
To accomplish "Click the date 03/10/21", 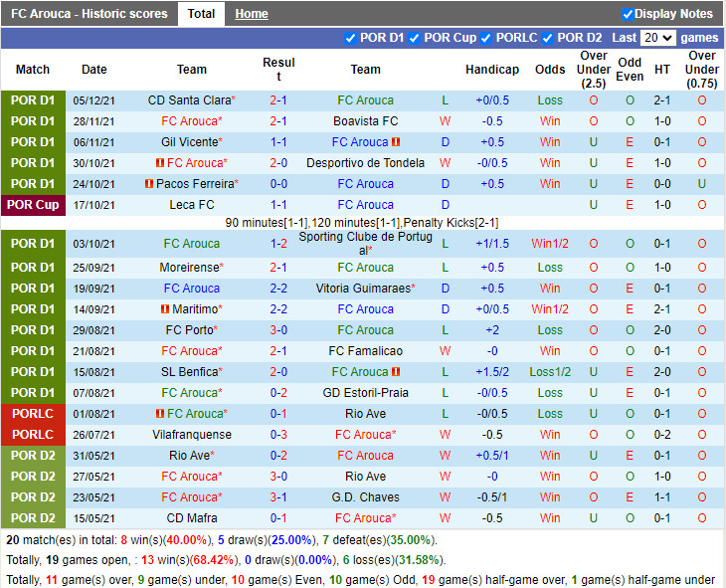I will (94, 244).
